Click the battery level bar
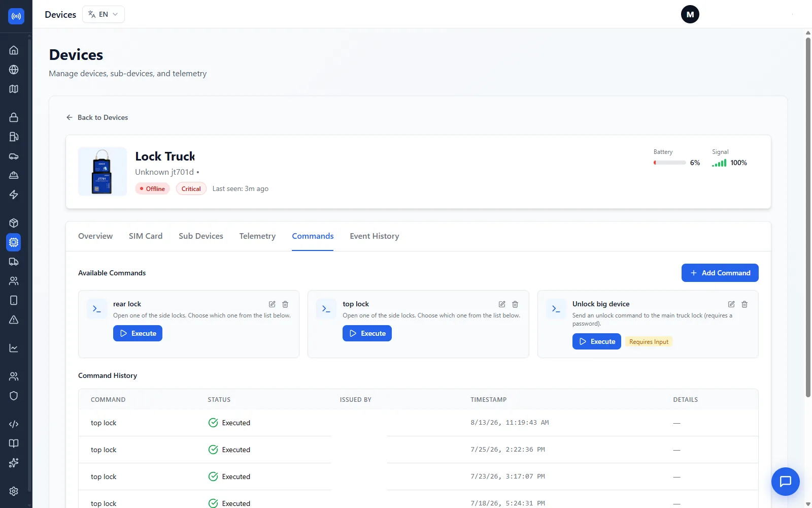Viewport: 812px width, 508px height. (670, 163)
